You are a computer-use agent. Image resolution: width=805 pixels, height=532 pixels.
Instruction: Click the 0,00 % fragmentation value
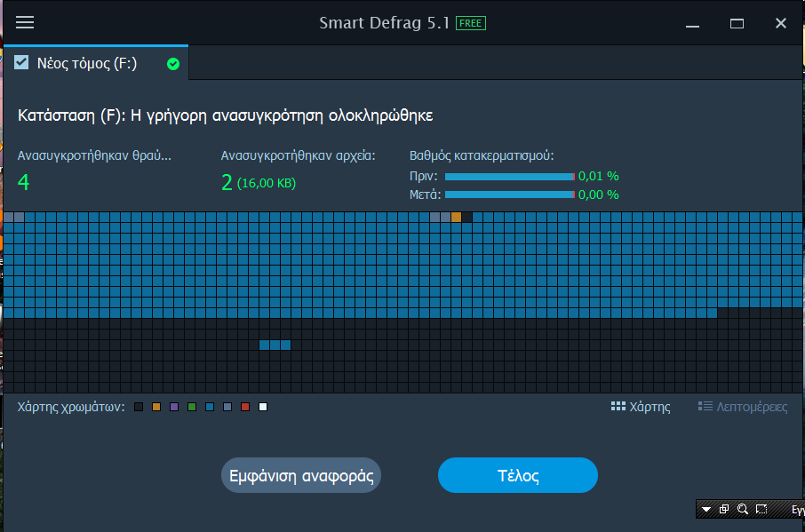pyautogui.click(x=598, y=195)
